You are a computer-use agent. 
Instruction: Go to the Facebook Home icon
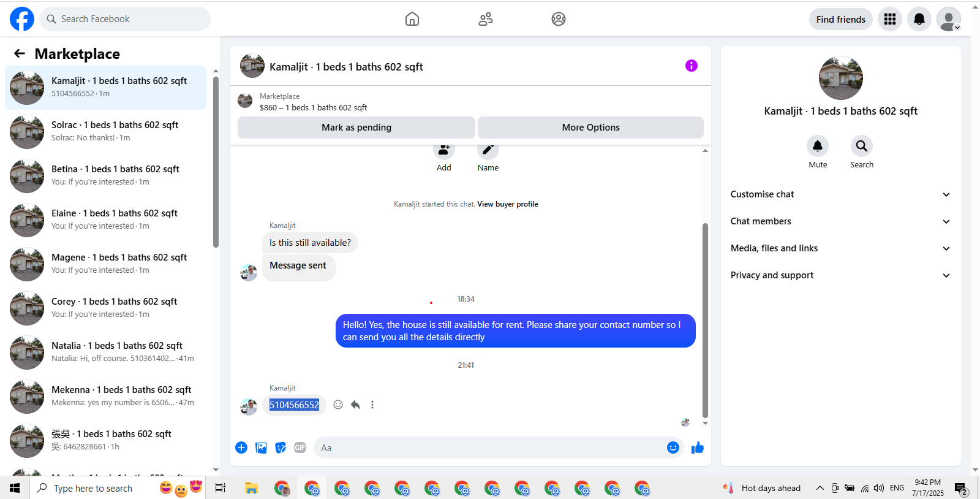[412, 19]
